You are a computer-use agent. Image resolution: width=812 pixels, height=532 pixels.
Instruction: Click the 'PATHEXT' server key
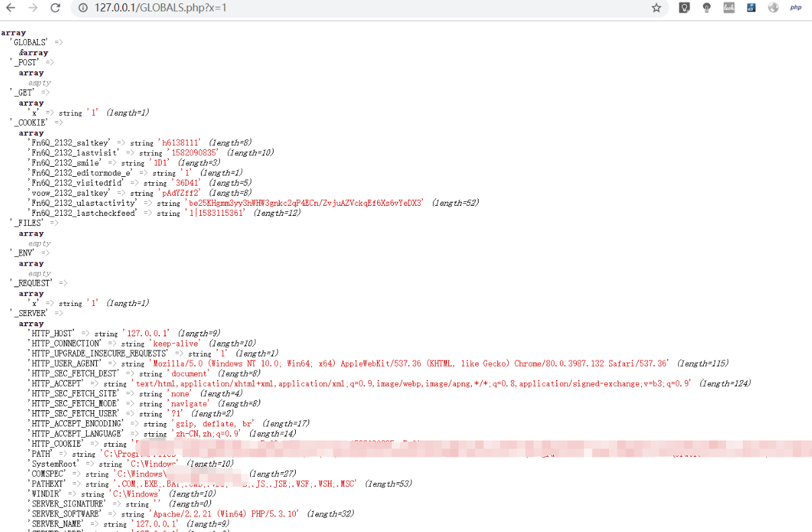pyautogui.click(x=48, y=484)
